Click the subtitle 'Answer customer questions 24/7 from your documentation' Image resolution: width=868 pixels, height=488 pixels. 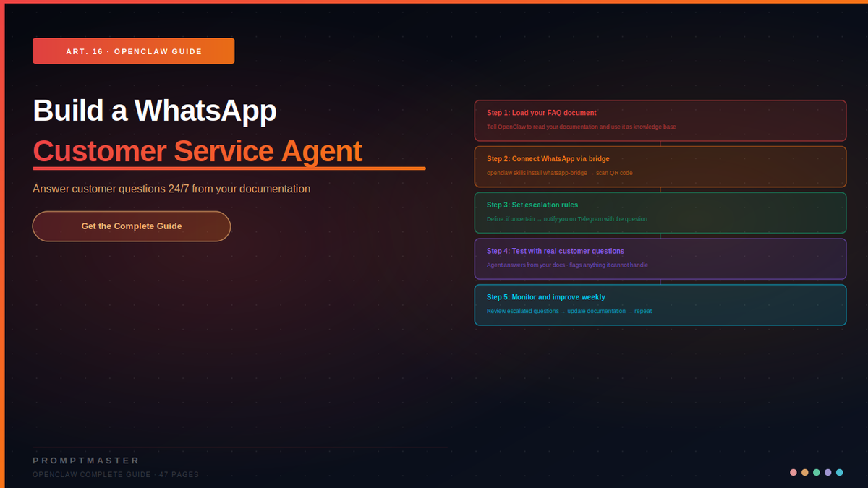[x=171, y=189]
